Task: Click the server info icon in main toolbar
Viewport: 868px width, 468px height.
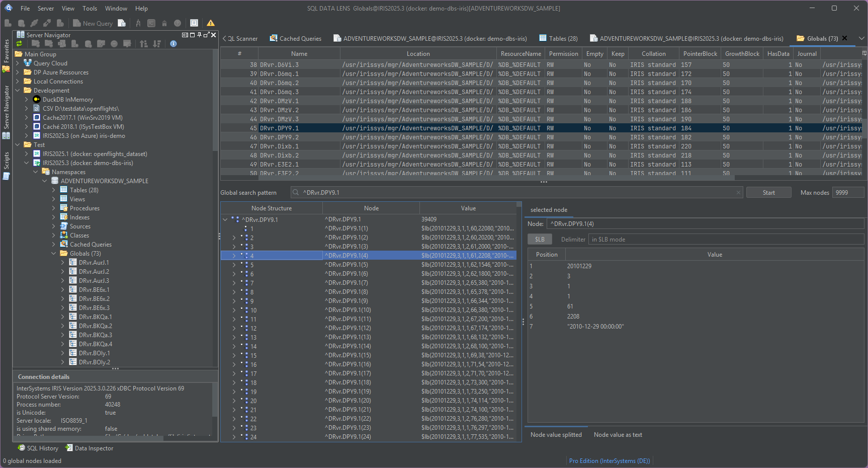Action: click(x=60, y=23)
